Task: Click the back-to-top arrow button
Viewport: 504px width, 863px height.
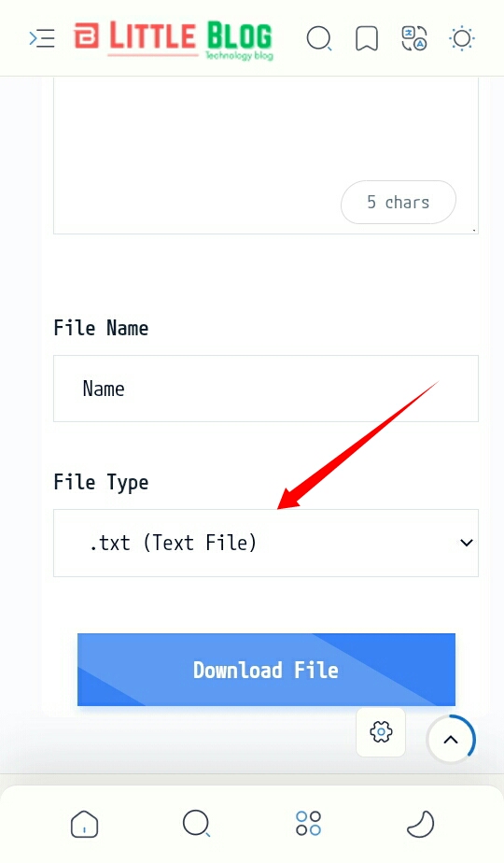Action: [451, 739]
